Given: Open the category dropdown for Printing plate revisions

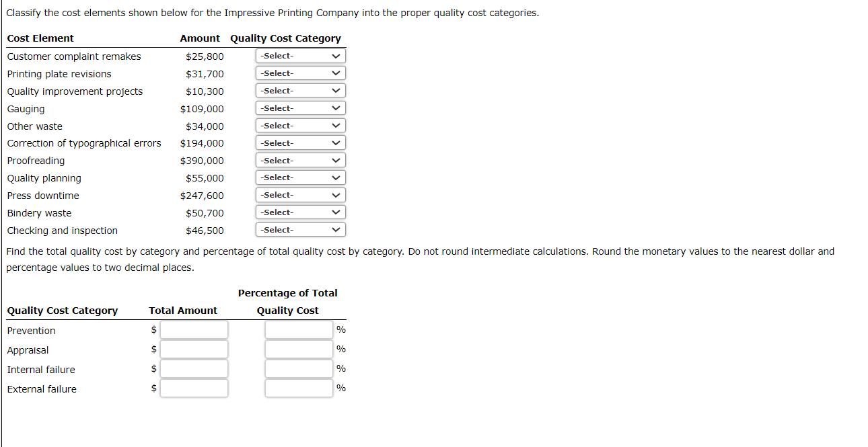Looking at the screenshot, I should [300, 73].
